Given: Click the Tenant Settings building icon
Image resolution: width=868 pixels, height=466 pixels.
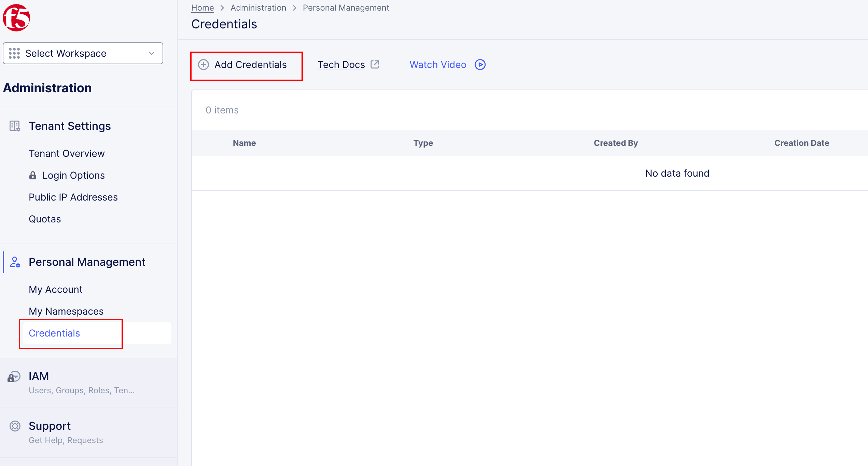Looking at the screenshot, I should pos(15,126).
